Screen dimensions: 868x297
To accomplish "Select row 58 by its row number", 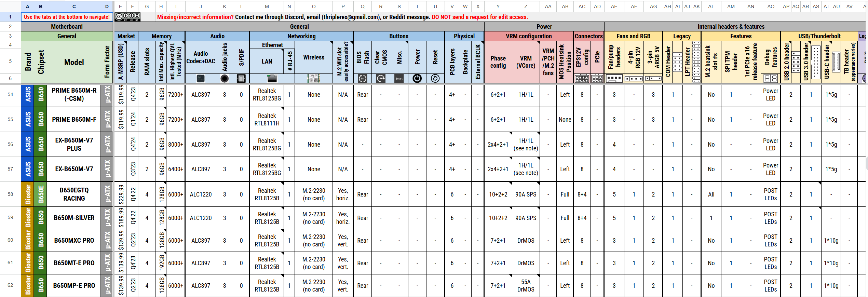I will click(10, 194).
